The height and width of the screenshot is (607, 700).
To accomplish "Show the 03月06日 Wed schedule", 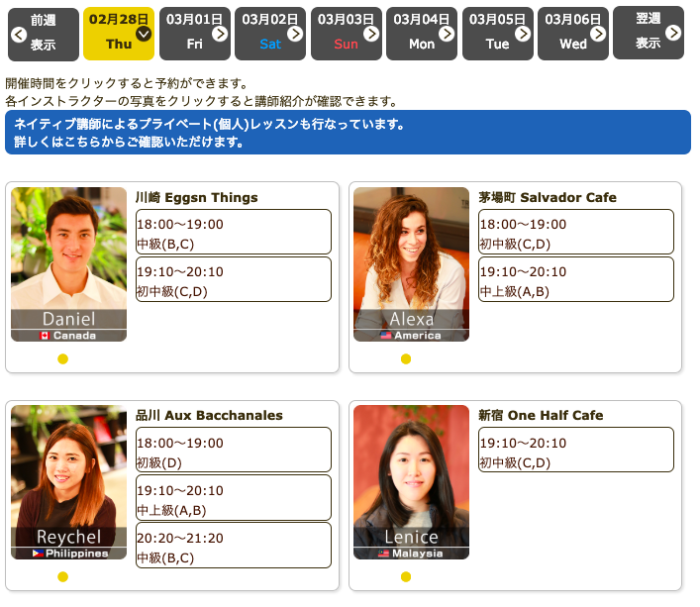I will point(573,33).
